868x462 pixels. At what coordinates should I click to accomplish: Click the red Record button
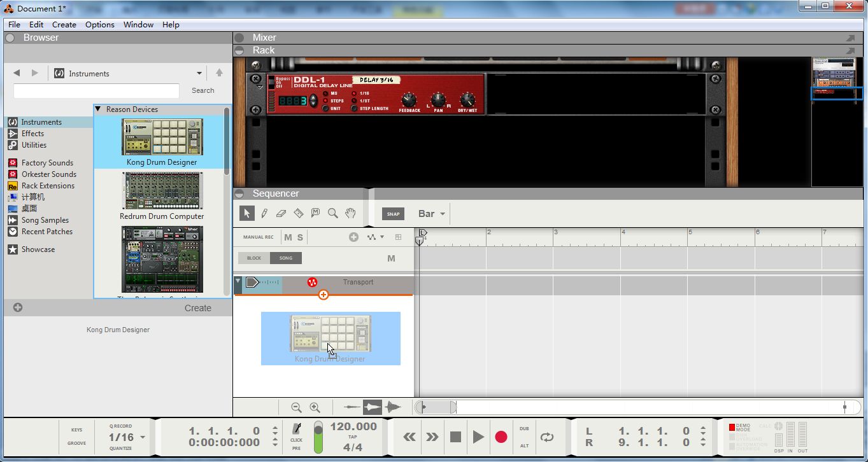coord(501,437)
